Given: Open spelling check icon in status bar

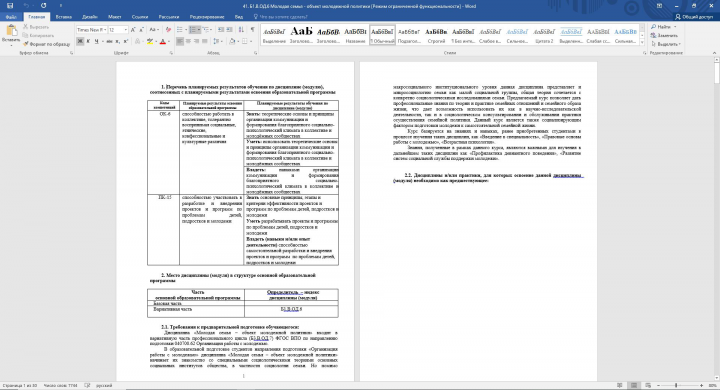Looking at the screenshot, I should coord(87,386).
